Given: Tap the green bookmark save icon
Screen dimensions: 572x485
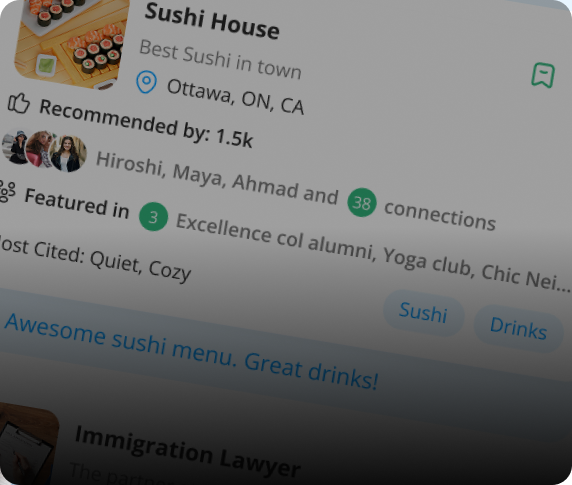Looking at the screenshot, I should pyautogui.click(x=543, y=75).
